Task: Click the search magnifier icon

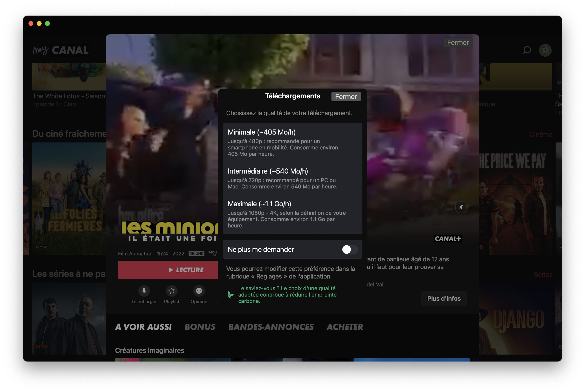Action: click(526, 50)
